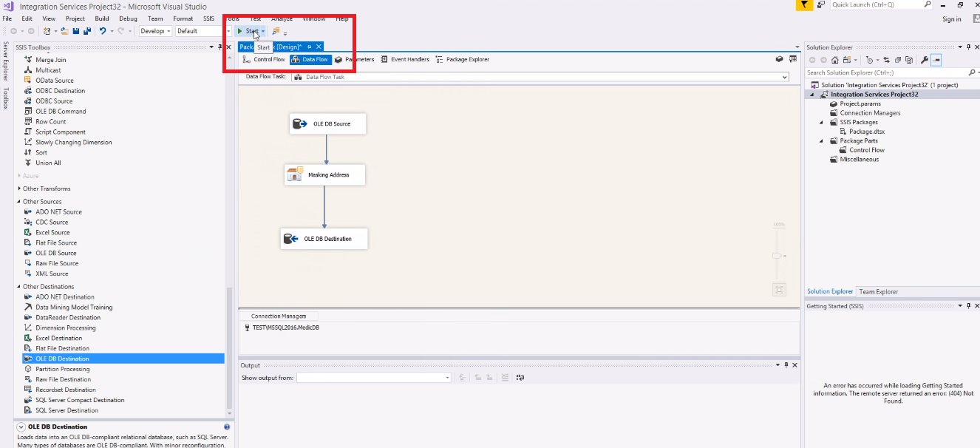
Task: Open the Data Flow Task dropdown
Action: point(784,77)
